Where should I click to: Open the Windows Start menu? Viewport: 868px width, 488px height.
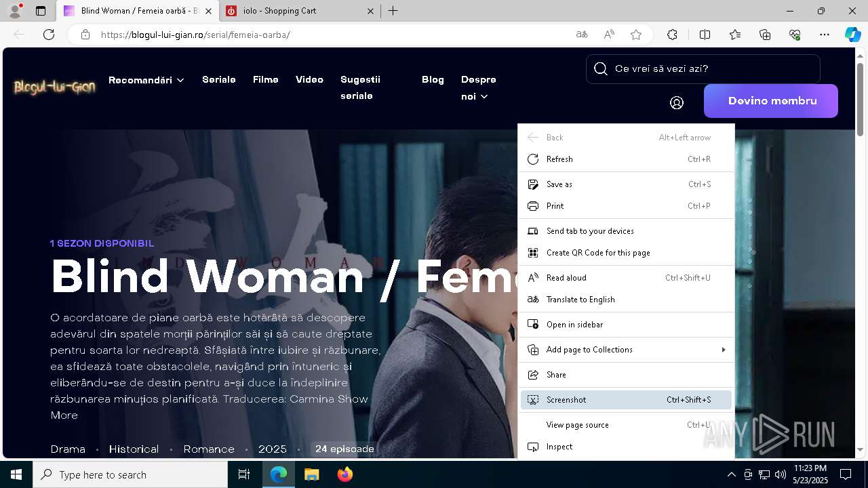(x=16, y=474)
